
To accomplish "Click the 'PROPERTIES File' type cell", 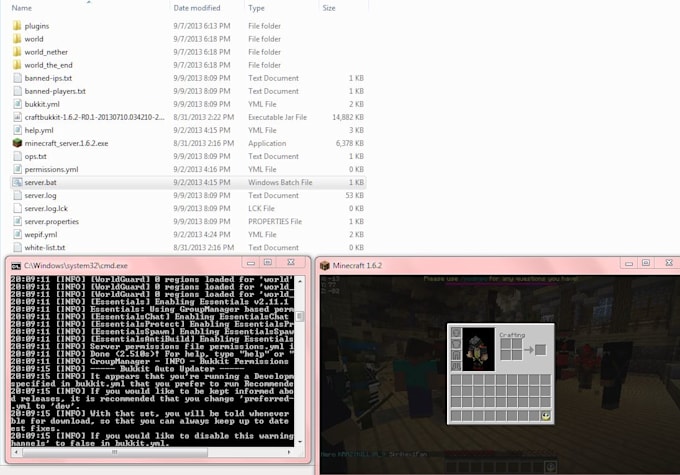I will [x=275, y=221].
